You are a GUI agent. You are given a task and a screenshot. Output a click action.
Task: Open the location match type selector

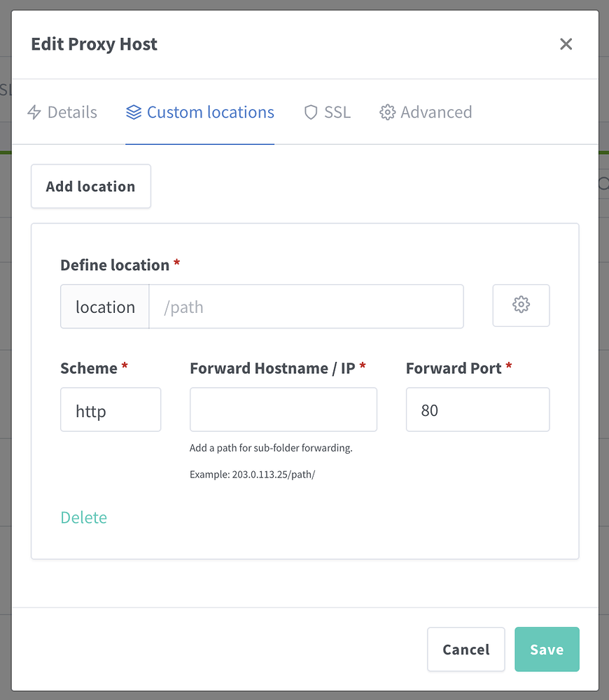pos(105,306)
